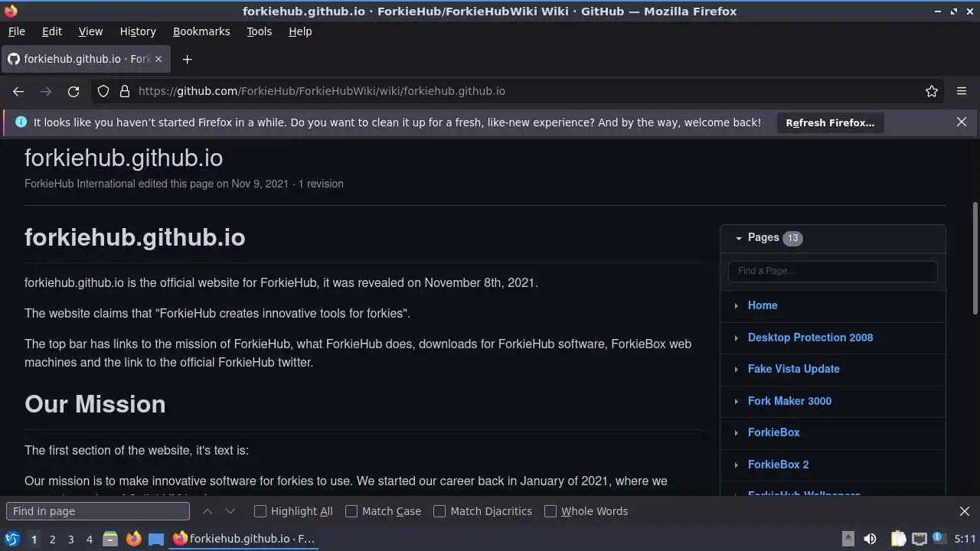Focus the Find a Page search field
Viewport: 980px width, 551px height.
click(x=833, y=271)
